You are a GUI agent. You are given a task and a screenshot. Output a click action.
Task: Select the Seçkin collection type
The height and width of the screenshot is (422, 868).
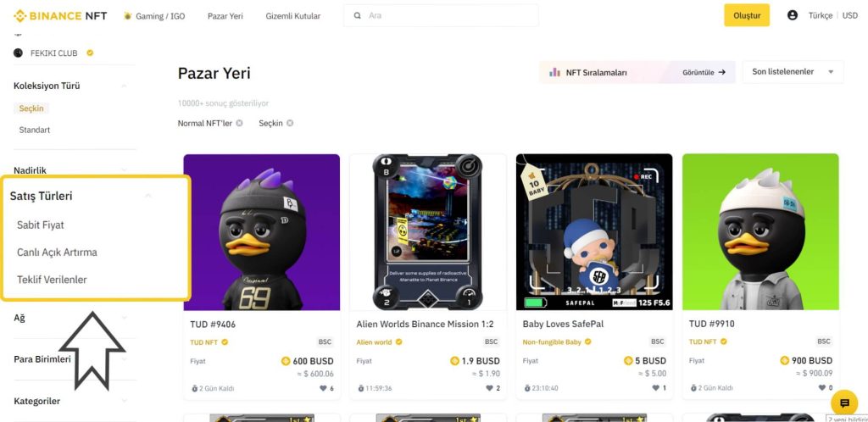point(31,108)
